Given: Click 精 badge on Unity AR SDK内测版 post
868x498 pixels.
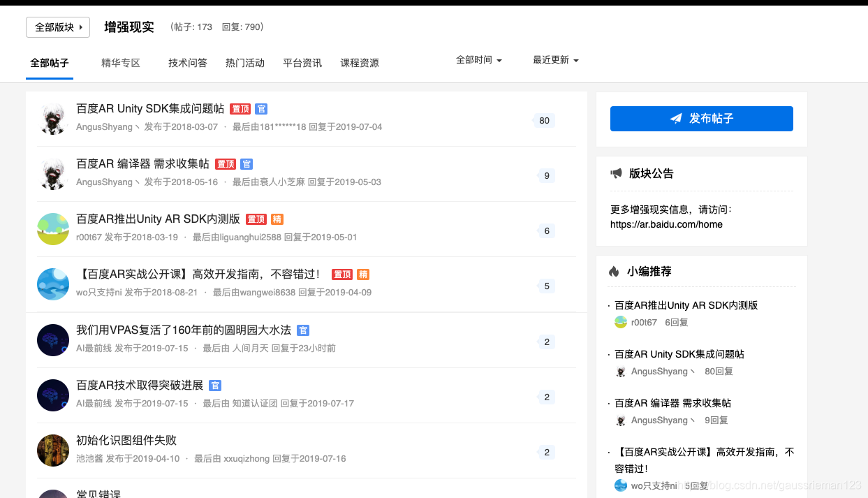Looking at the screenshot, I should (277, 219).
